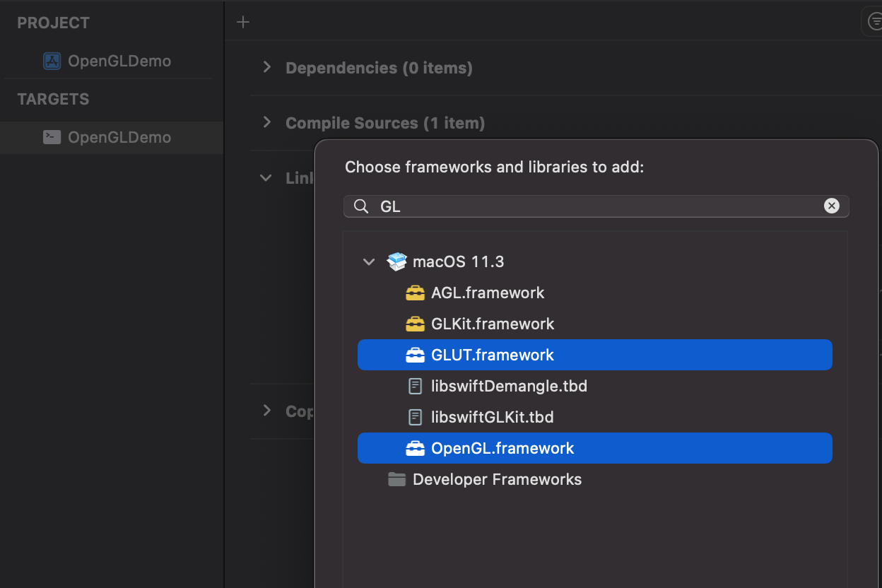882x588 pixels.
Task: Click the OpenGLDemo project blueprint icon
Action: pos(52,61)
